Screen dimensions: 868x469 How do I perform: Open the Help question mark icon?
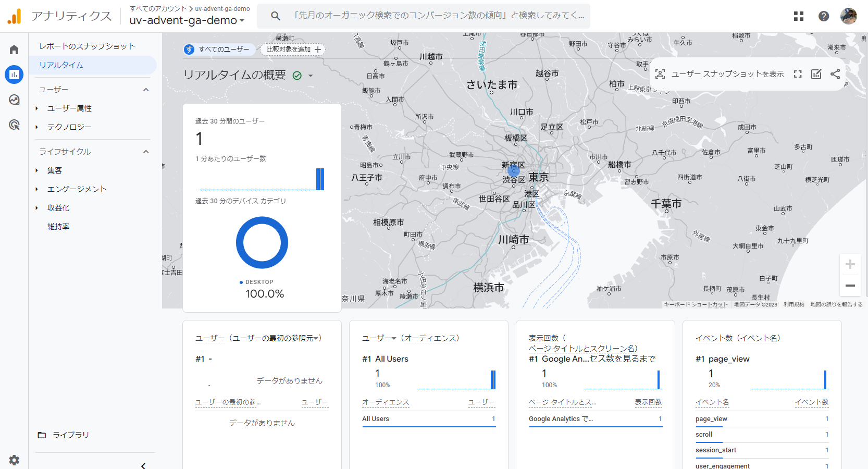(x=824, y=16)
